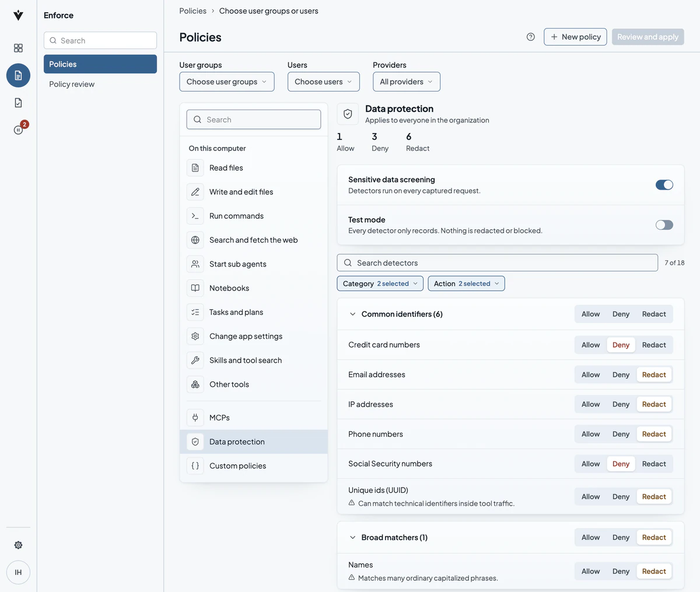Open the Category filter dropdown
Screen dimensions: 700x592
(x=380, y=283)
